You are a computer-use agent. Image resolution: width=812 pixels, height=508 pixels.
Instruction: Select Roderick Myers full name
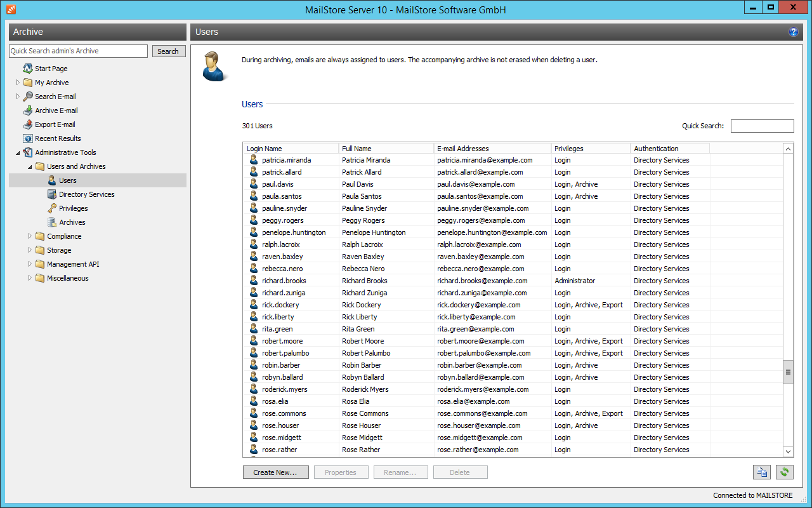(x=365, y=389)
